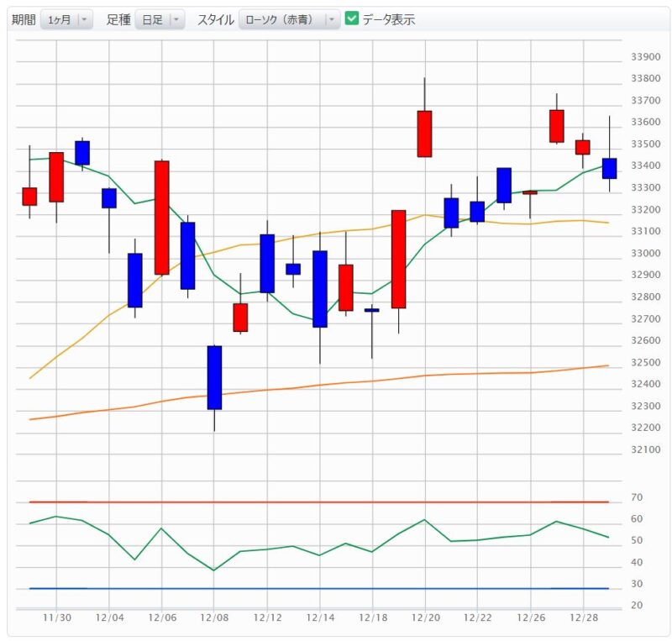Image resolution: width=672 pixels, height=641 pixels.
Task: Click the blue candle on 12/14
Action: click(x=319, y=288)
